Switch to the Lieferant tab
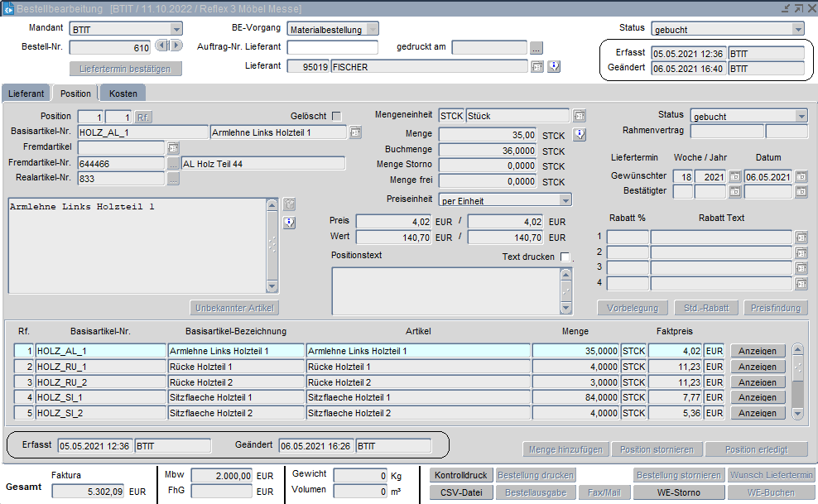This screenshot has height=504, width=818. pos(26,94)
